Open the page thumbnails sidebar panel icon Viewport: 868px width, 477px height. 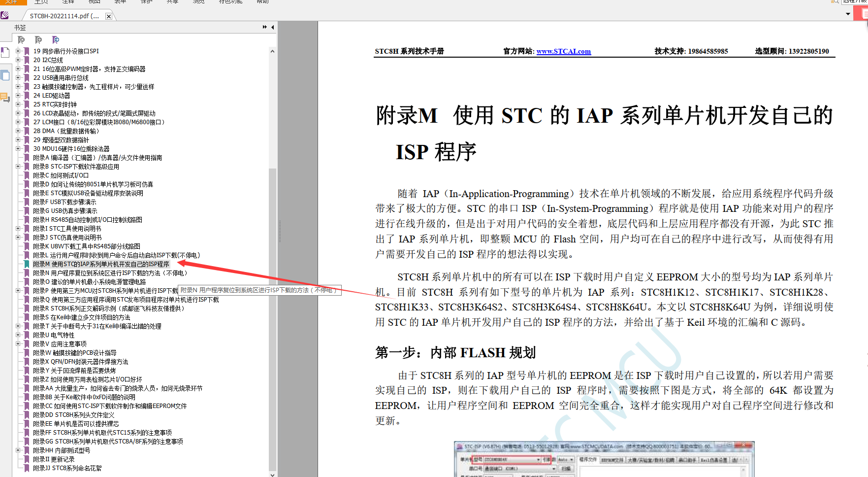tap(5, 75)
